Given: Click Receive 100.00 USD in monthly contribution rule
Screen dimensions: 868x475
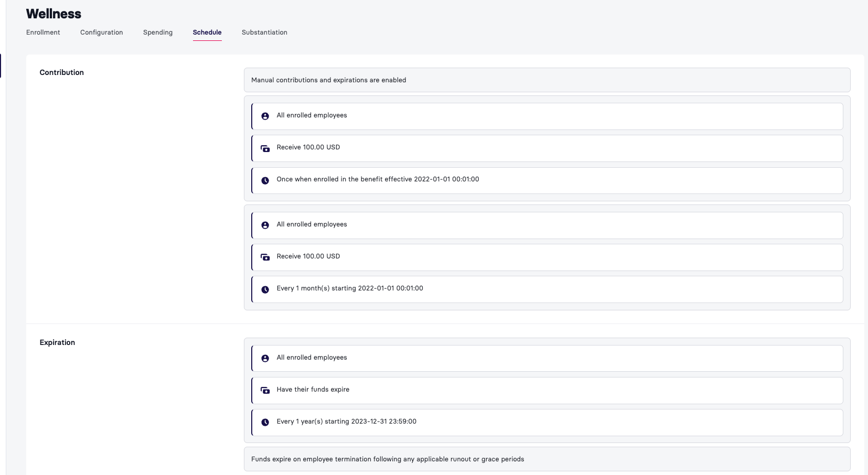Looking at the screenshot, I should click(x=308, y=256).
